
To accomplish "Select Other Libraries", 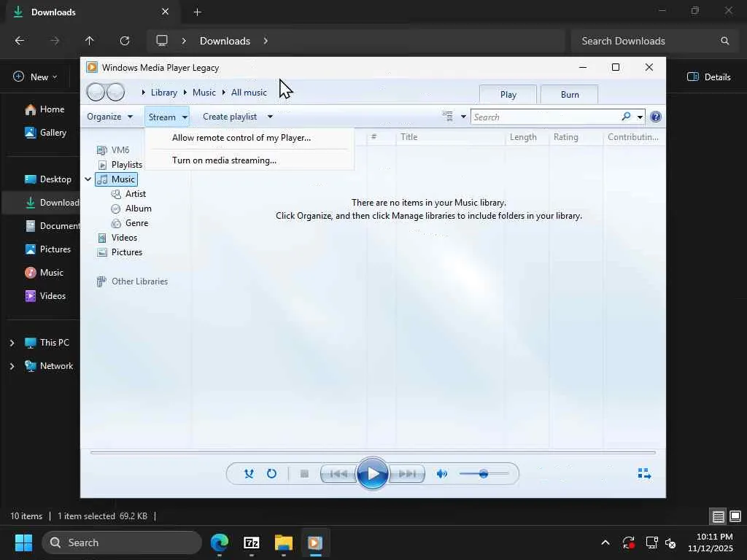I will pyautogui.click(x=132, y=281).
